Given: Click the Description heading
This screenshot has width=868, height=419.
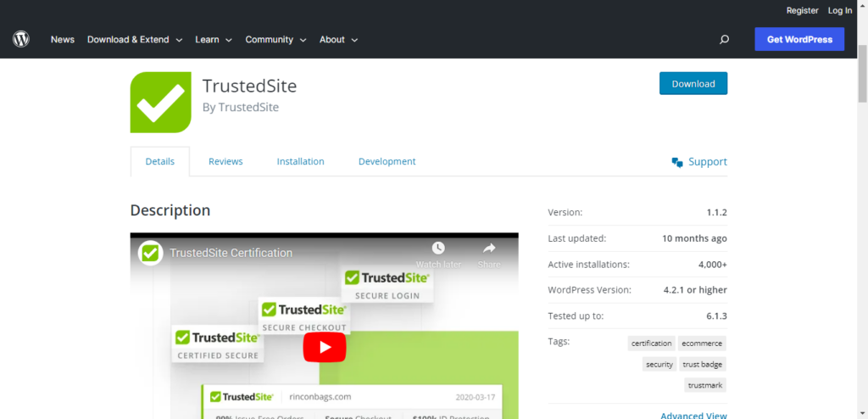Looking at the screenshot, I should coord(170,210).
